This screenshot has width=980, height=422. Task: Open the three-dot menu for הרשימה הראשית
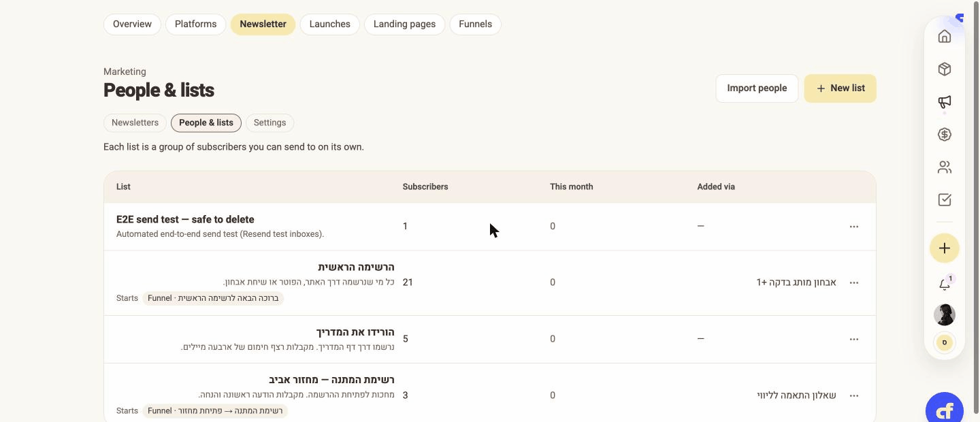(x=854, y=282)
